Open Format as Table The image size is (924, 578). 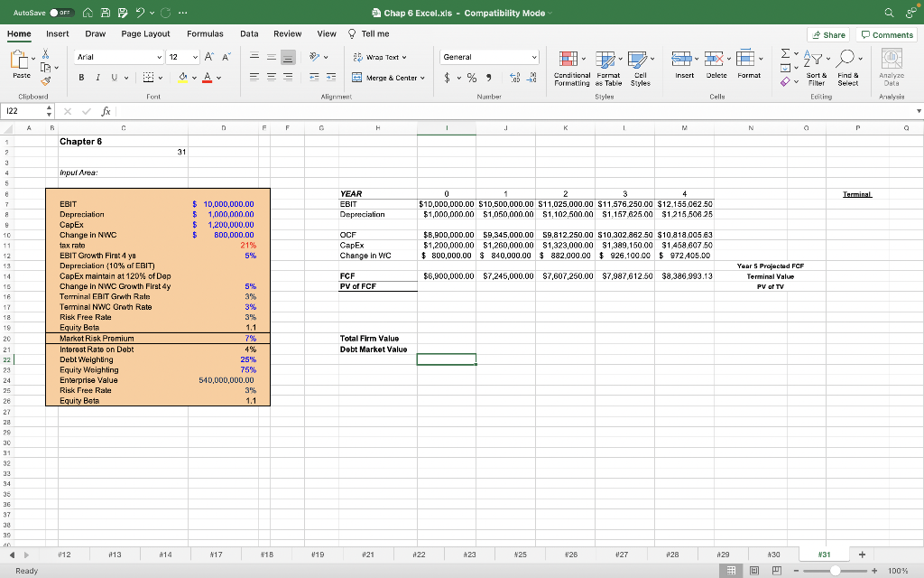608,68
